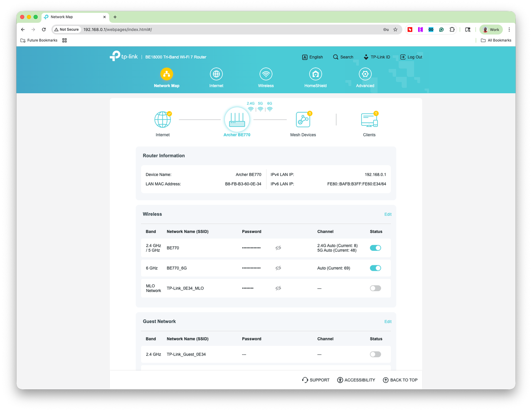Reveal the TP-Link_0E34_MLO password
532x411 pixels.
tap(278, 288)
